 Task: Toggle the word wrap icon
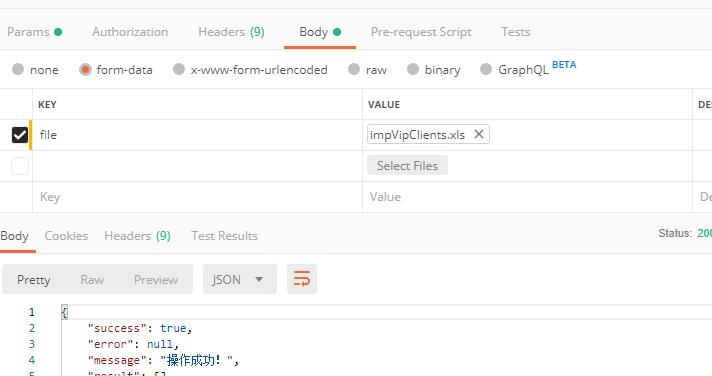pos(302,279)
